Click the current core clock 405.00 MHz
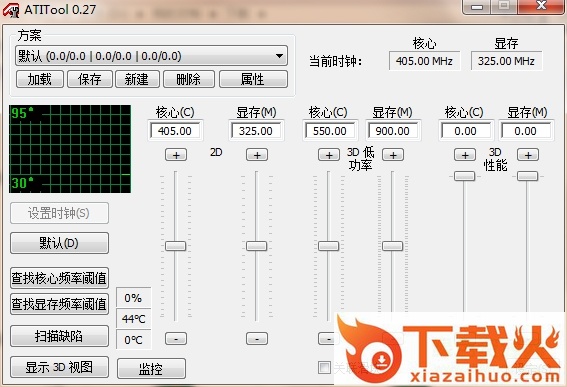567x387 pixels. coord(424,61)
